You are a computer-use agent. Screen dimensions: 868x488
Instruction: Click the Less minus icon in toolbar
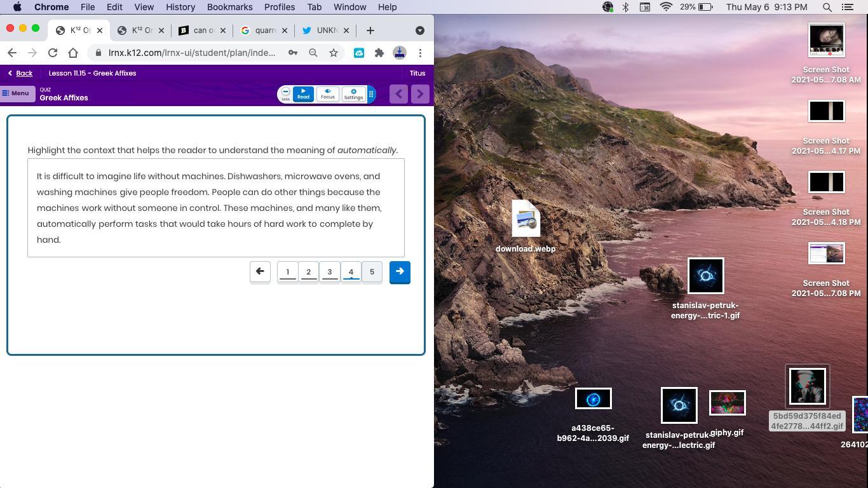point(285,94)
